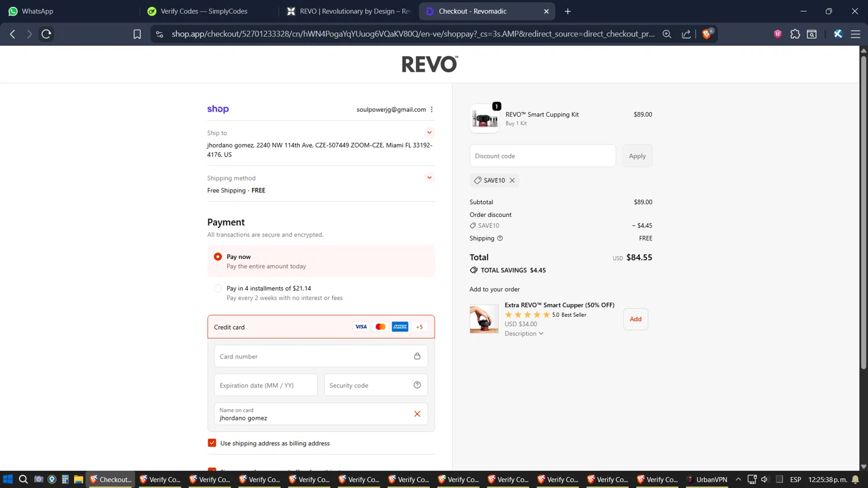The height and width of the screenshot is (488, 868).
Task: Click the taskbar clock
Action: pyautogui.click(x=827, y=479)
